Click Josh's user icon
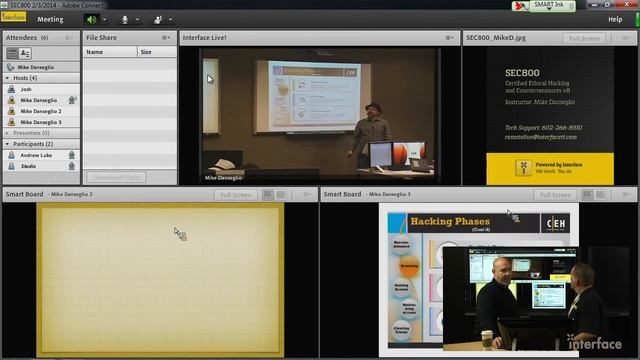 click(x=11, y=89)
